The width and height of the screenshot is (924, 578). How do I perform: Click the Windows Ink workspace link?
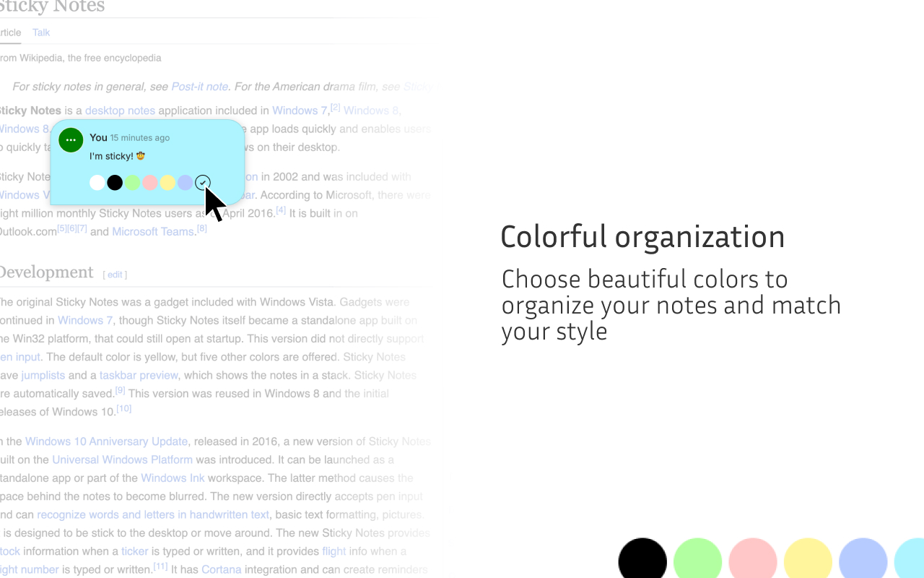[173, 478]
